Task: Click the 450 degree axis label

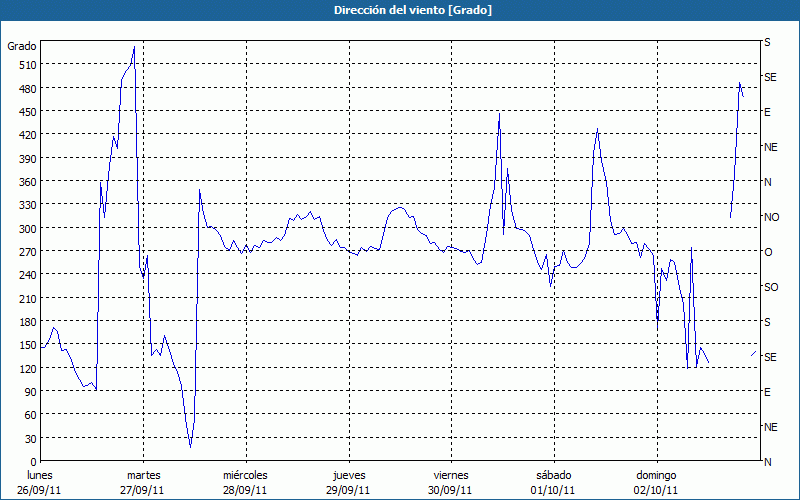Action: click(x=25, y=111)
